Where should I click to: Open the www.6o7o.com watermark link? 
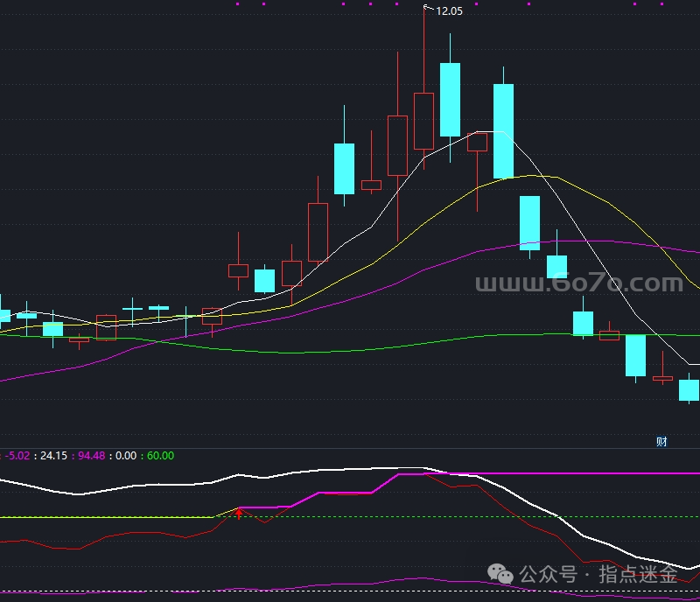click(579, 283)
